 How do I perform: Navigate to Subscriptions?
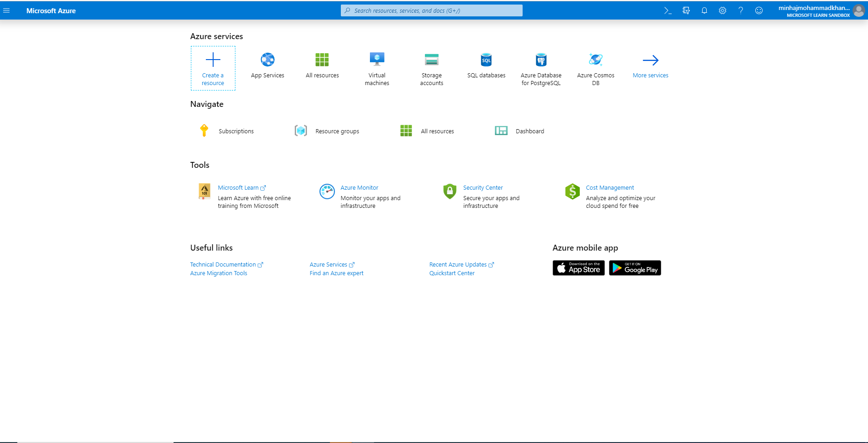pyautogui.click(x=236, y=131)
